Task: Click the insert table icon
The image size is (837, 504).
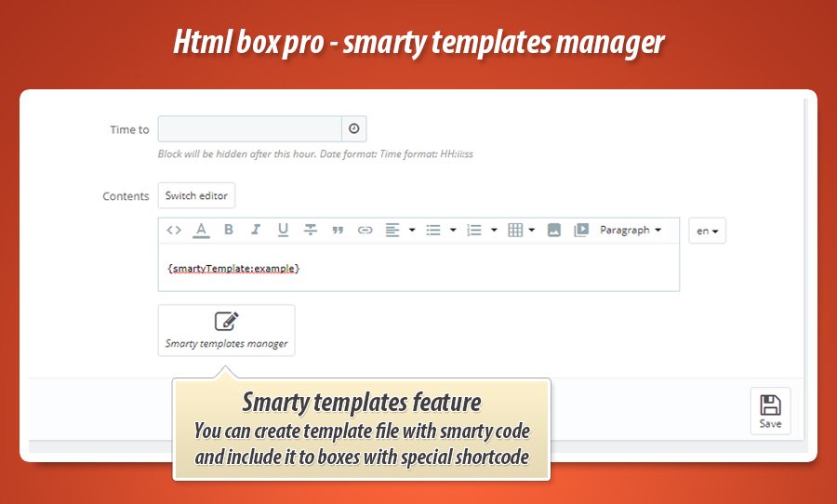Action: click(515, 230)
